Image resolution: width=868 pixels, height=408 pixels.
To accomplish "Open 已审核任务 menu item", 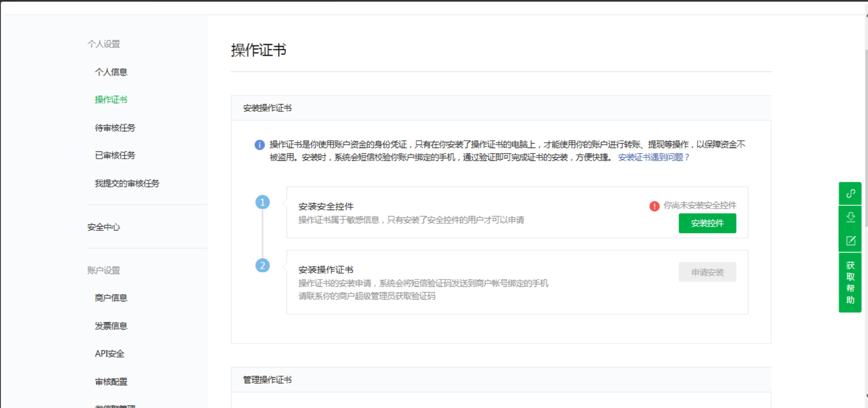I will pos(115,155).
